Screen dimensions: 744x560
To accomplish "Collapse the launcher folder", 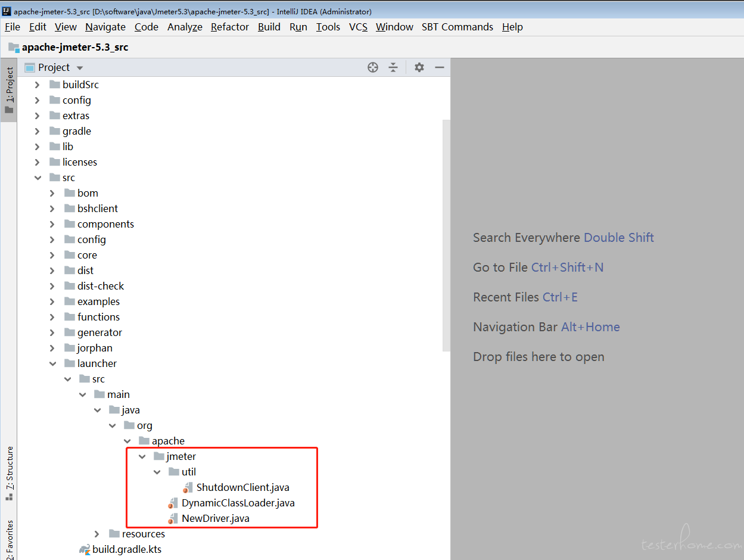I will [52, 363].
